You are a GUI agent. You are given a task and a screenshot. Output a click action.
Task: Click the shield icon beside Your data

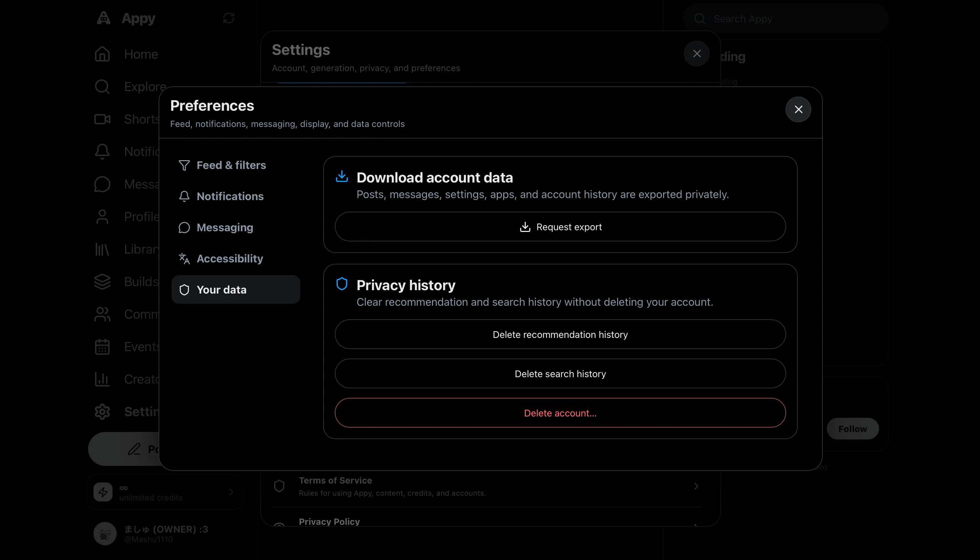[x=184, y=289]
